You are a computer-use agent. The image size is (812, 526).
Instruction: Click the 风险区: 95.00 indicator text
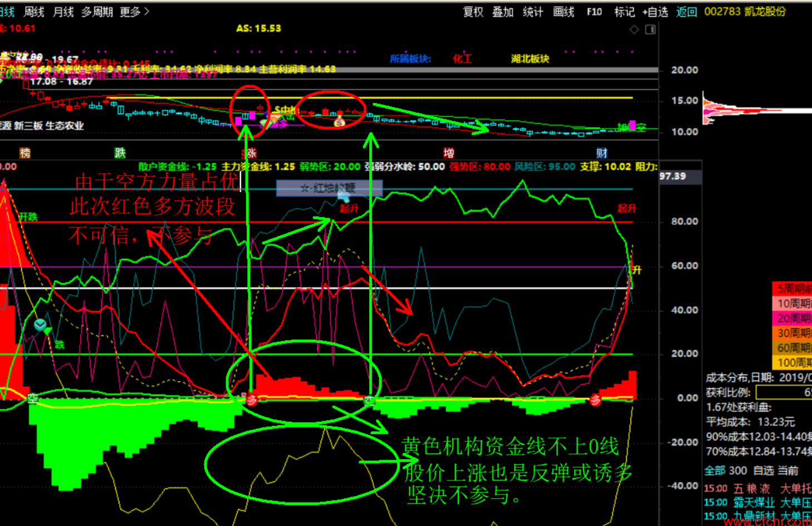pos(545,166)
